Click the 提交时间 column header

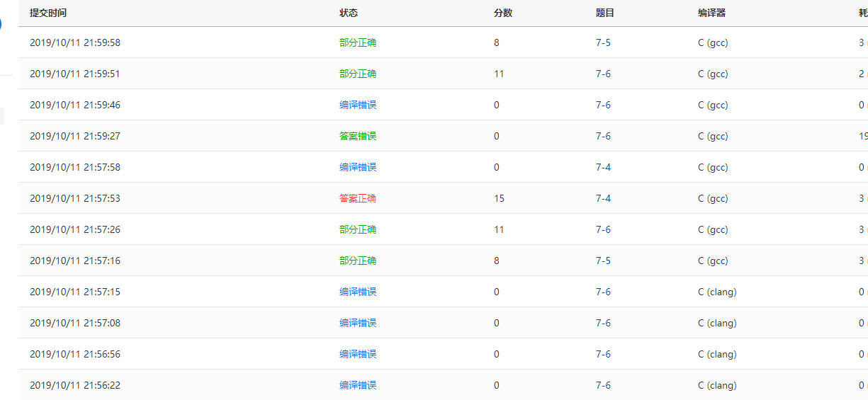click(x=48, y=13)
